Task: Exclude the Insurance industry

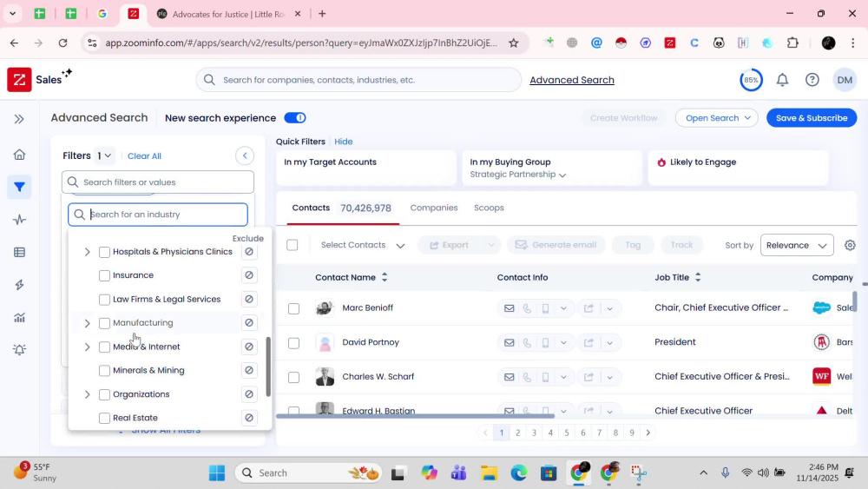Action: pyautogui.click(x=249, y=275)
